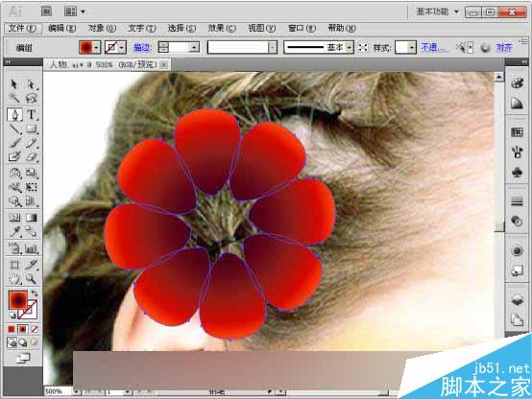Open the Brushes panel
The height and width of the screenshot is (399, 532).
[517, 153]
